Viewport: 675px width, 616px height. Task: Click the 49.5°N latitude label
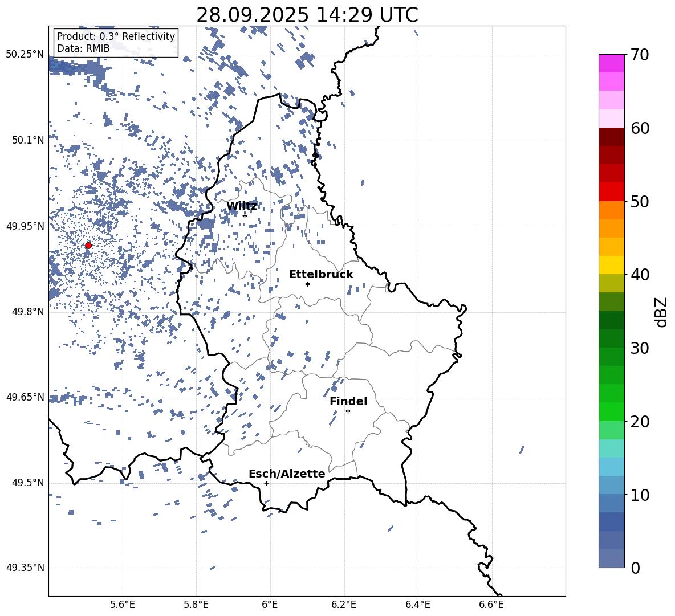tap(28, 483)
